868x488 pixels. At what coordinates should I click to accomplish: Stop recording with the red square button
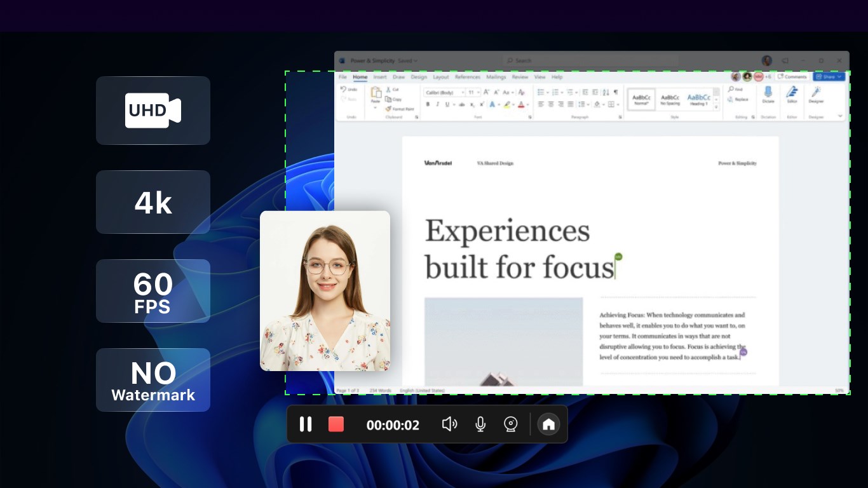click(x=336, y=424)
